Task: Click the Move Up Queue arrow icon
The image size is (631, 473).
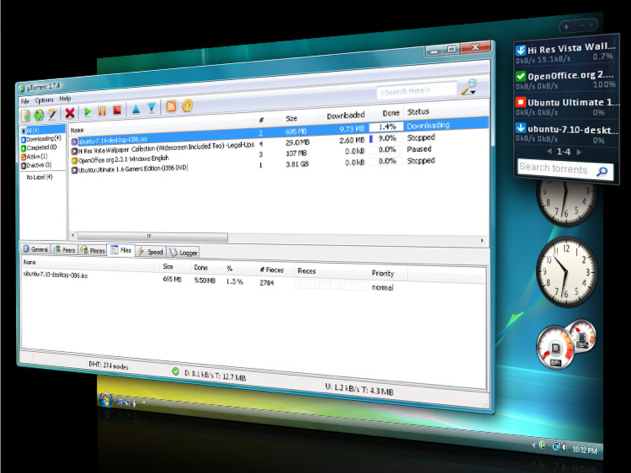Action: (x=136, y=109)
